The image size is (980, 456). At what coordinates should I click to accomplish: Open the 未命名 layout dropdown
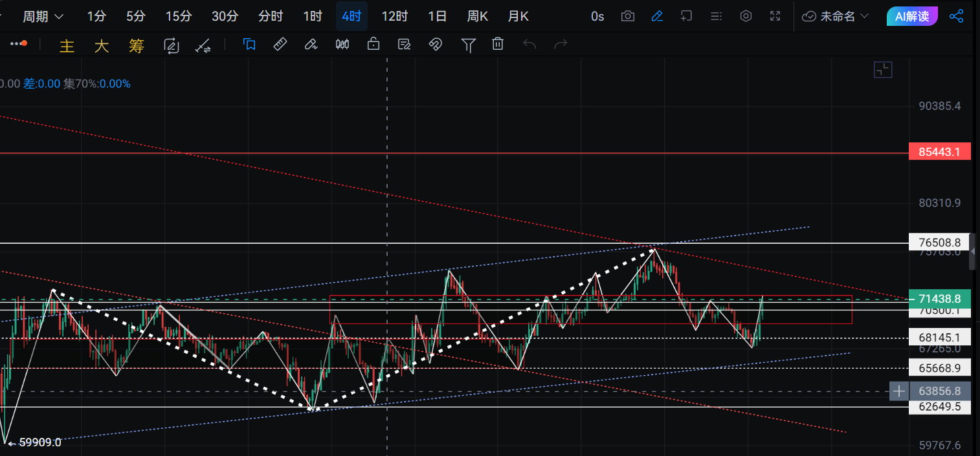click(x=836, y=16)
